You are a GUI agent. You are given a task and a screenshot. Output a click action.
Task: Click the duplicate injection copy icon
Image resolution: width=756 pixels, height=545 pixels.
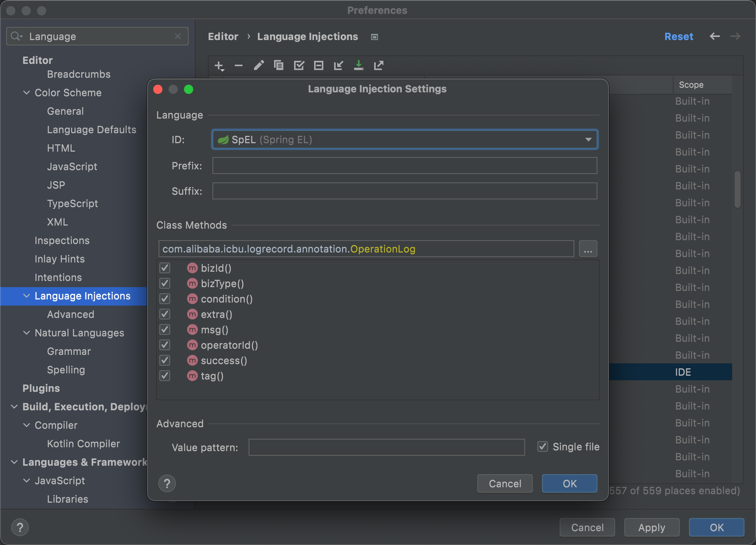(x=278, y=65)
